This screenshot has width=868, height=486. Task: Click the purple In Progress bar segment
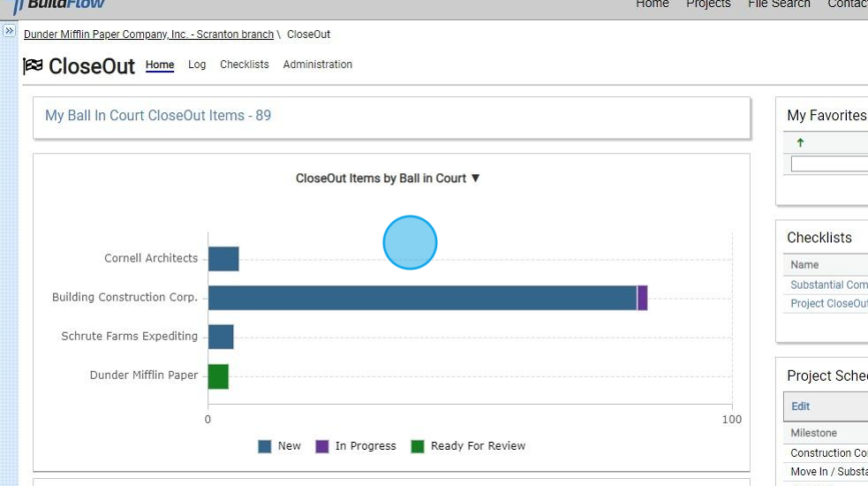click(x=642, y=298)
